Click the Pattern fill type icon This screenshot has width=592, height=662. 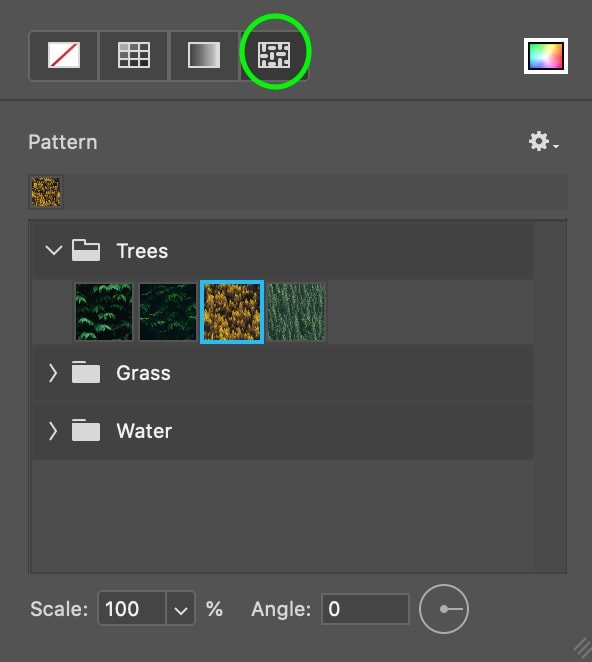pos(274,55)
